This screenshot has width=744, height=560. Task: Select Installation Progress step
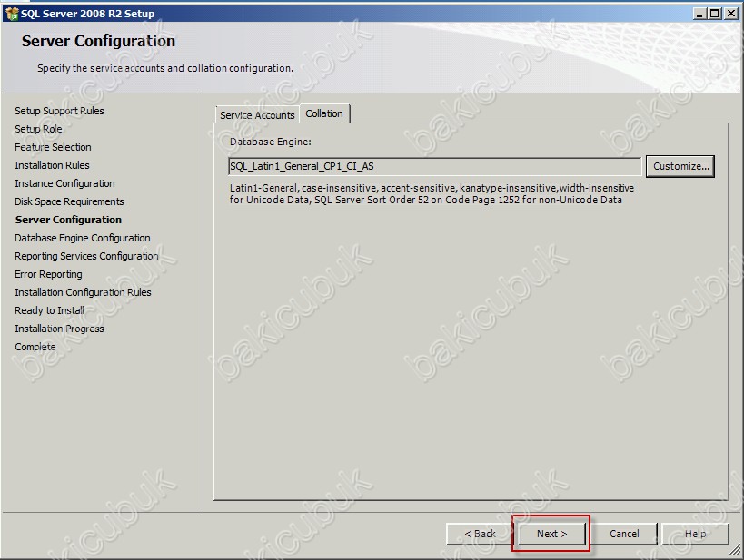pos(59,329)
